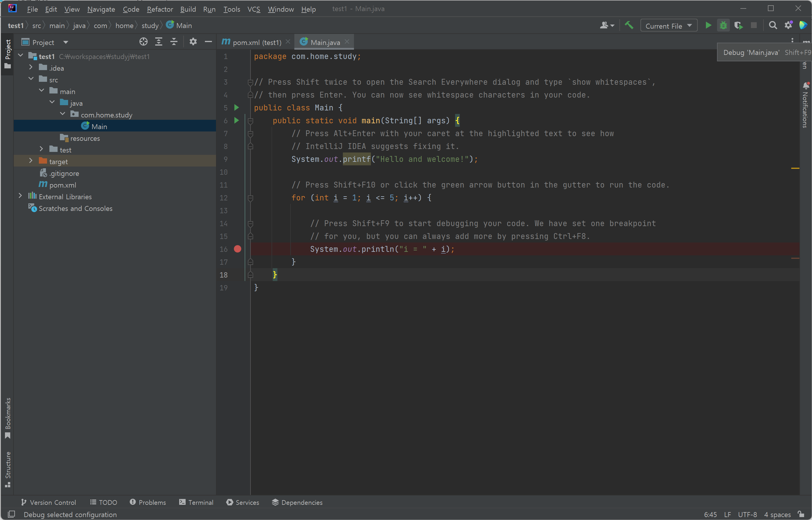Open Search Everywhere magnifier icon
812x520 pixels.
[x=773, y=25]
